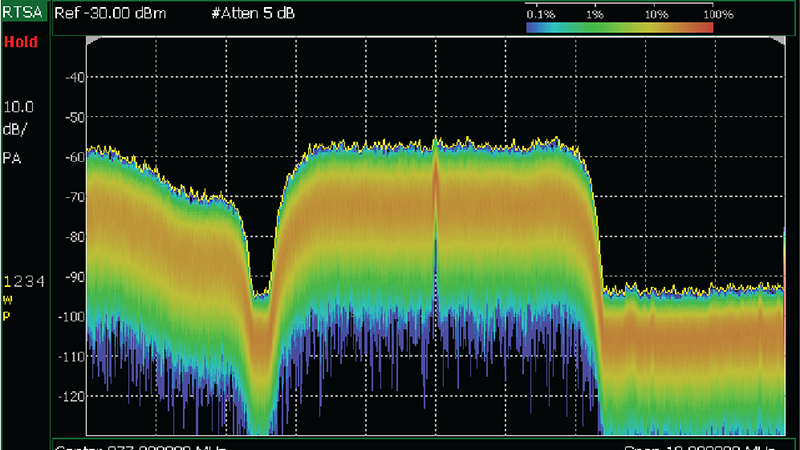Click the density color gradient bar
The image size is (800, 450).
(619, 28)
